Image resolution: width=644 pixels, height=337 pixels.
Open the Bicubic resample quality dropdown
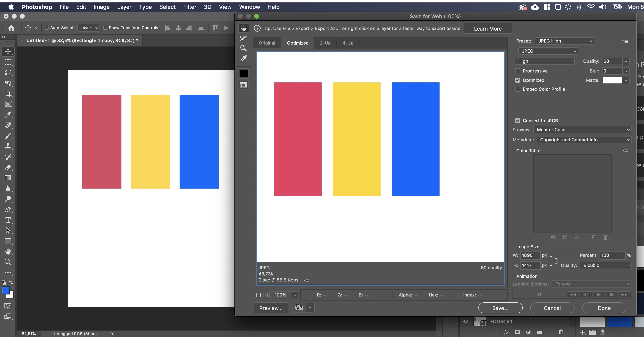point(606,265)
